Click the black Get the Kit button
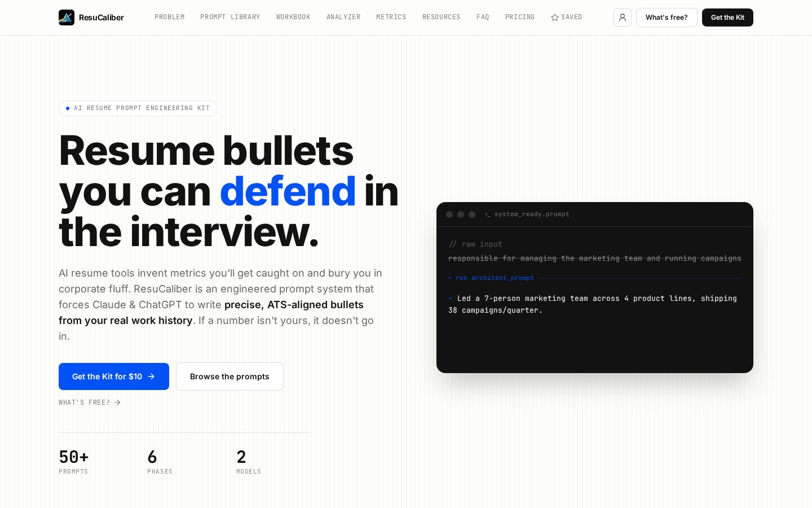The height and width of the screenshot is (508, 812). click(727, 17)
